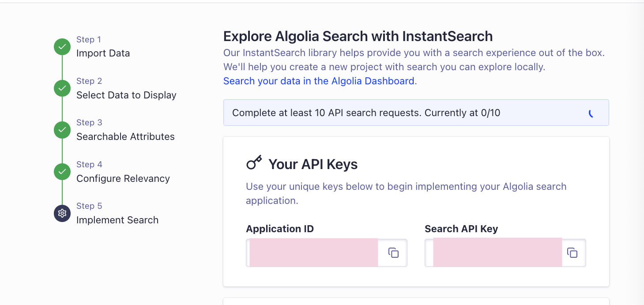Open Search your data in Algolia Dashboard link

click(x=319, y=81)
